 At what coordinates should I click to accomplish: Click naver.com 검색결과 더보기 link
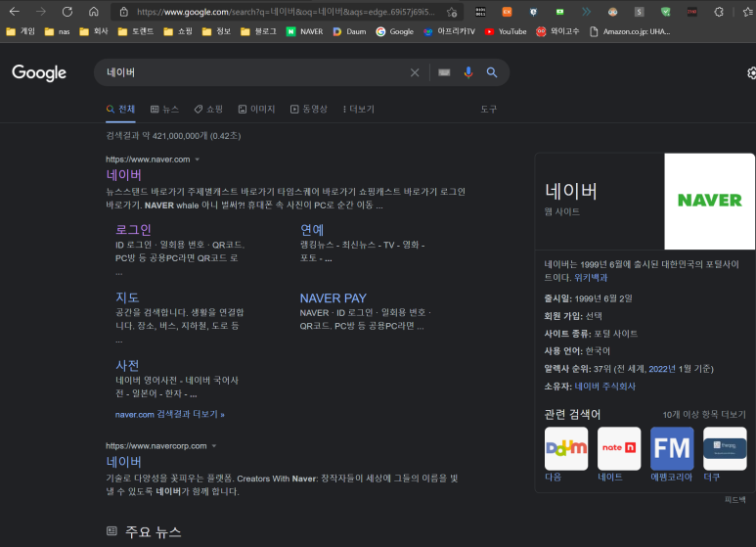(170, 414)
